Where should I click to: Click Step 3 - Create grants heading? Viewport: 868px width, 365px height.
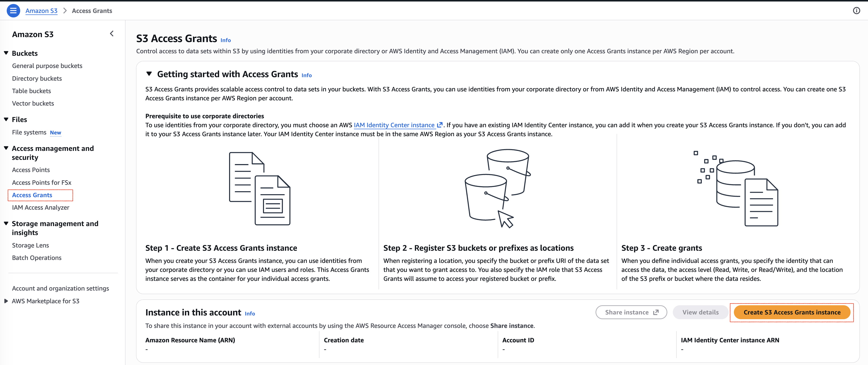(x=661, y=248)
